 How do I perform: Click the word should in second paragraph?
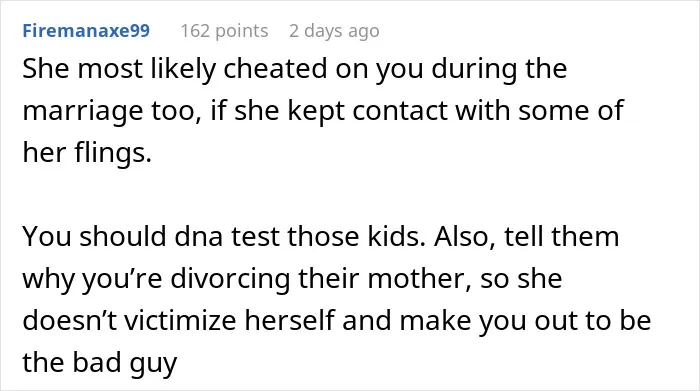click(x=123, y=236)
